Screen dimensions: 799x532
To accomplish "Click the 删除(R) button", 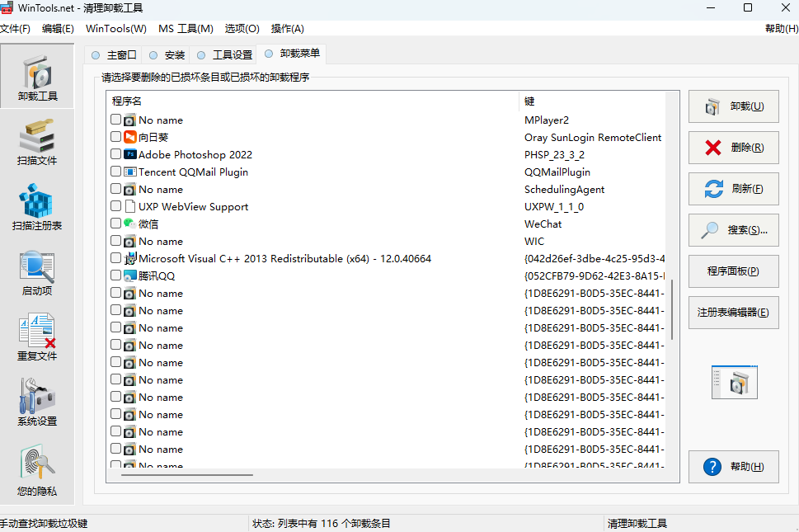I will [x=734, y=148].
